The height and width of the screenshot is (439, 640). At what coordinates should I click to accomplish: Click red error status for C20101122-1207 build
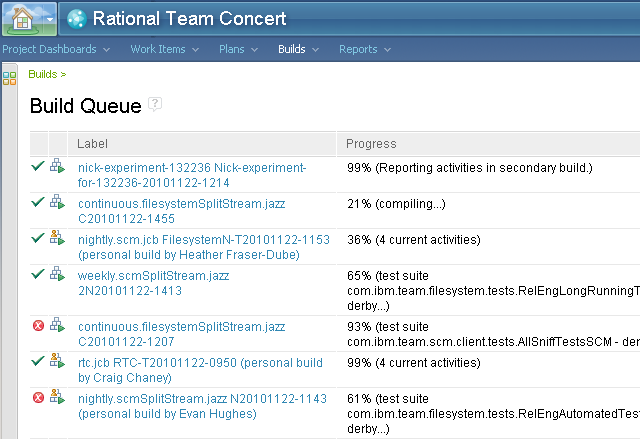click(x=38, y=326)
